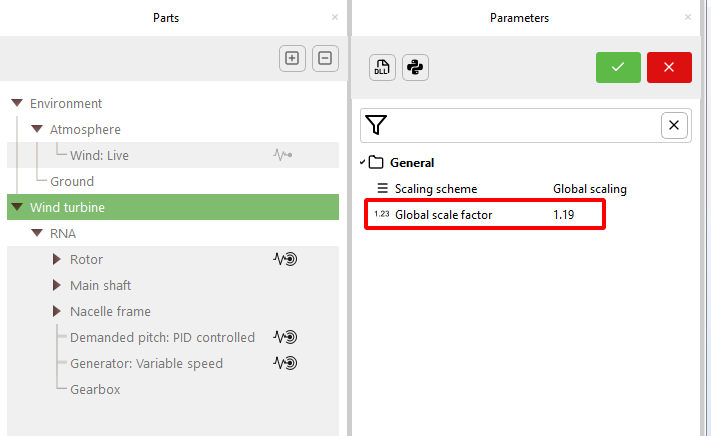711x436 pixels.
Task: Open the DLL import icon
Action: [381, 67]
